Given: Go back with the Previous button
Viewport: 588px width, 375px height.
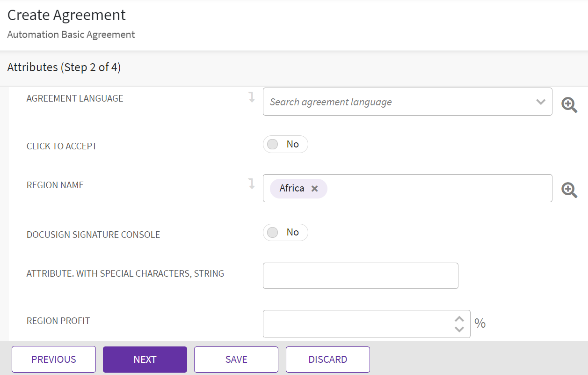Looking at the screenshot, I should pos(54,359).
